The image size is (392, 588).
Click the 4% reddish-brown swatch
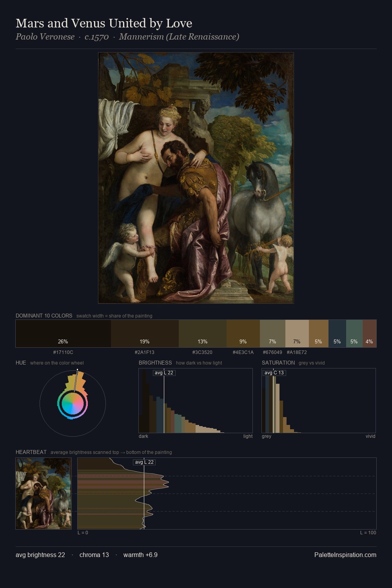click(x=369, y=334)
